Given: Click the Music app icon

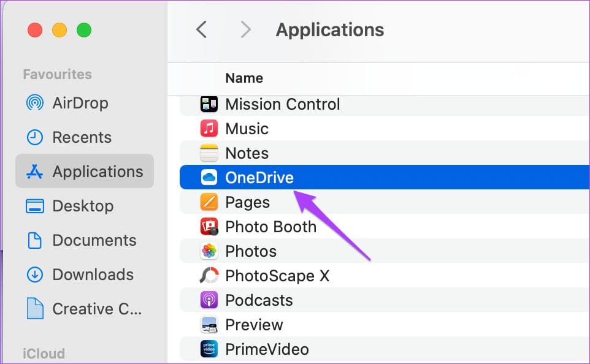Looking at the screenshot, I should [209, 128].
